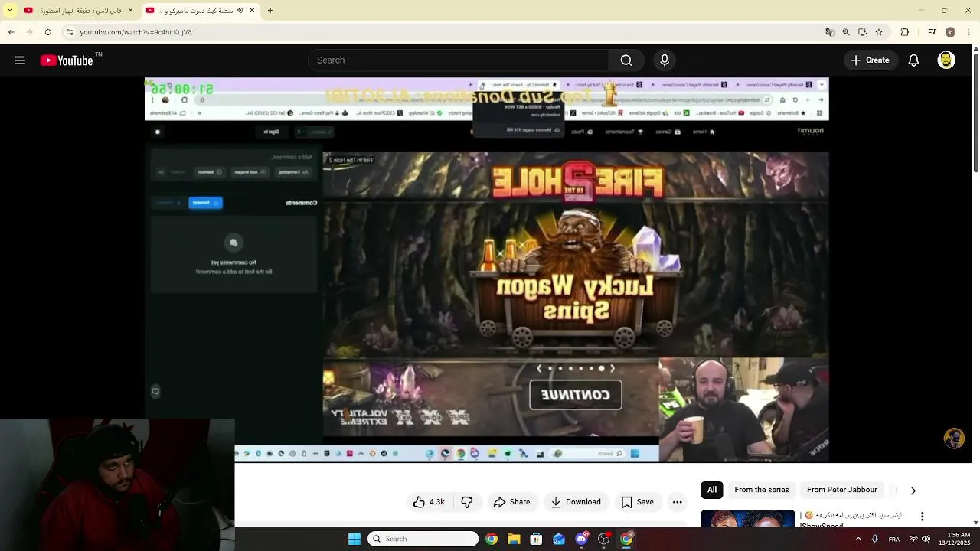This screenshot has height=551, width=980.
Task: Select the All filter chip
Action: 712,490
